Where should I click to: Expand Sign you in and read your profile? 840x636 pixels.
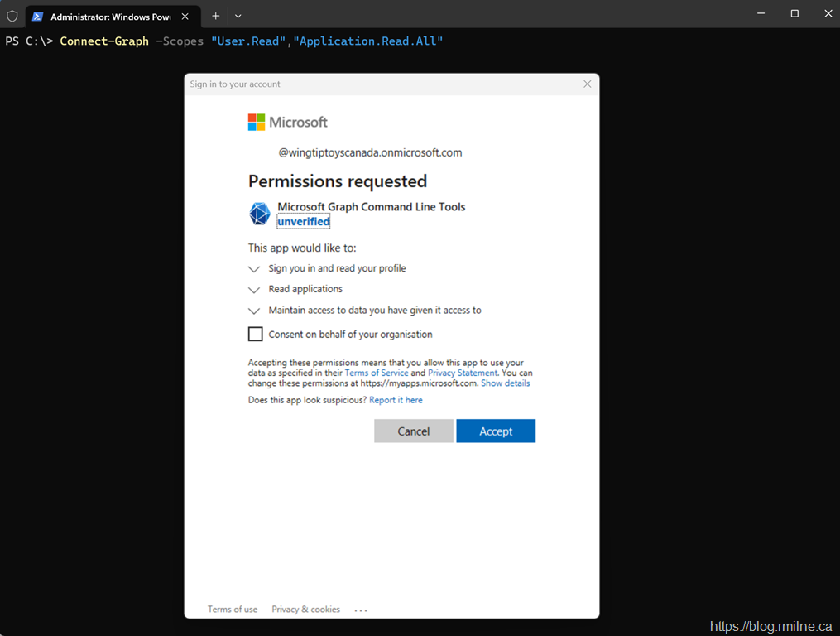[x=254, y=269]
